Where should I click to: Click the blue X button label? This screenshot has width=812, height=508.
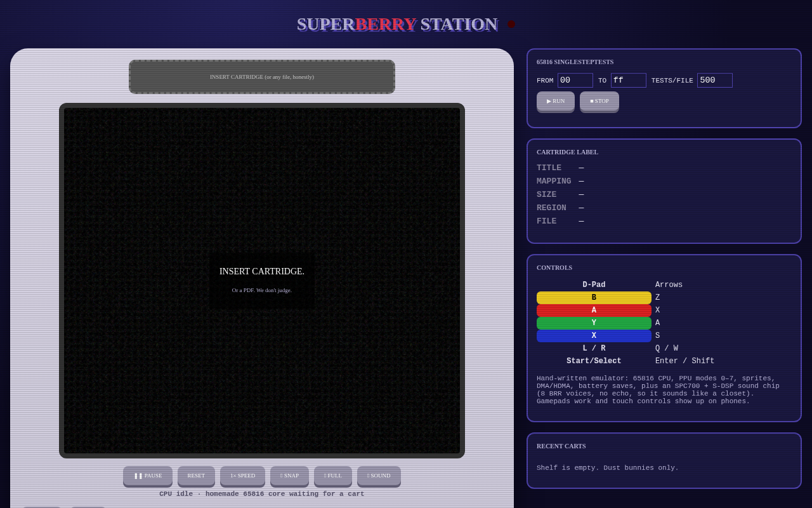tap(594, 336)
